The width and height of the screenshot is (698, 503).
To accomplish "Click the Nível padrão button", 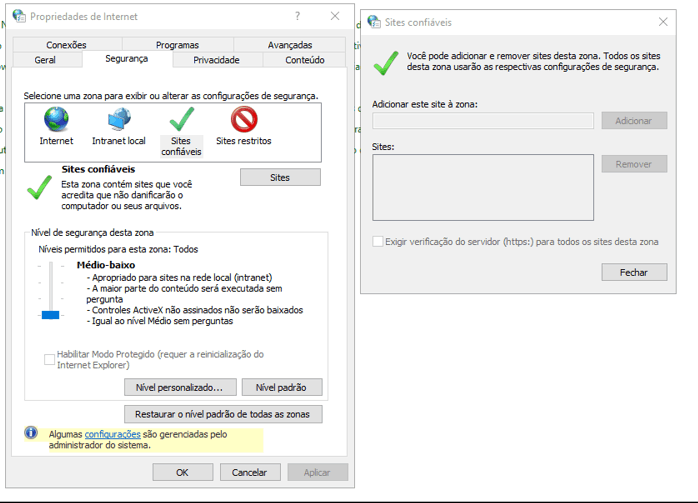I will [281, 387].
